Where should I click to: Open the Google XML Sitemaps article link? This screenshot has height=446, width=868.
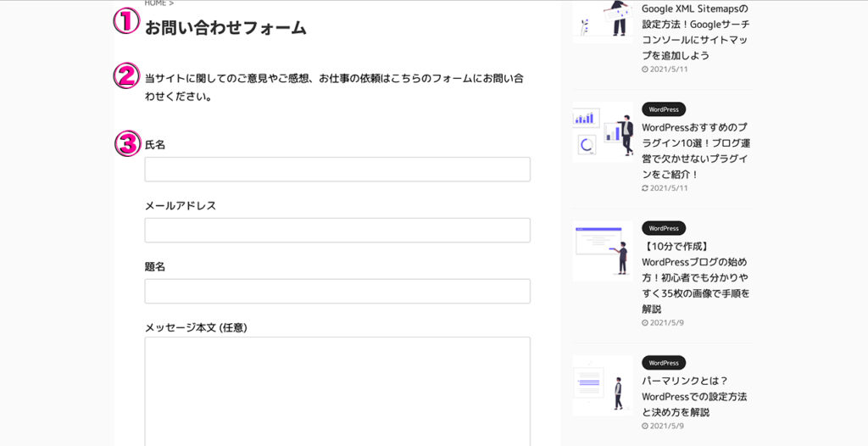tap(695, 32)
